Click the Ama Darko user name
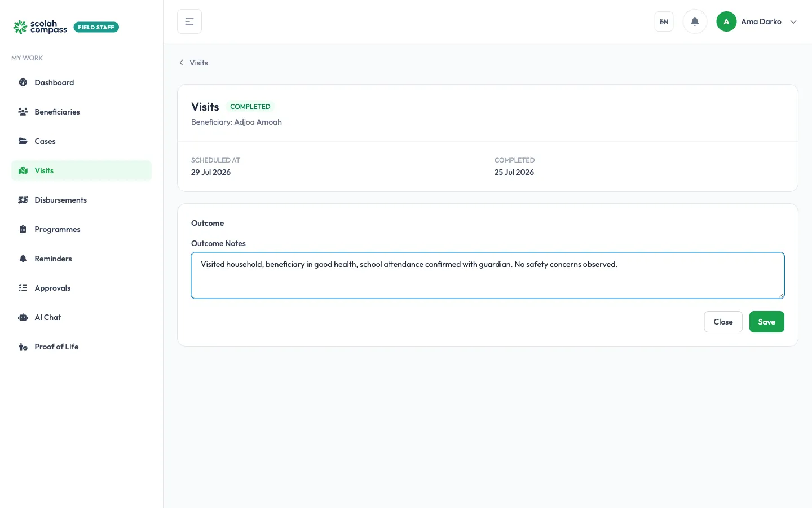The width and height of the screenshot is (812, 508). 761,21
